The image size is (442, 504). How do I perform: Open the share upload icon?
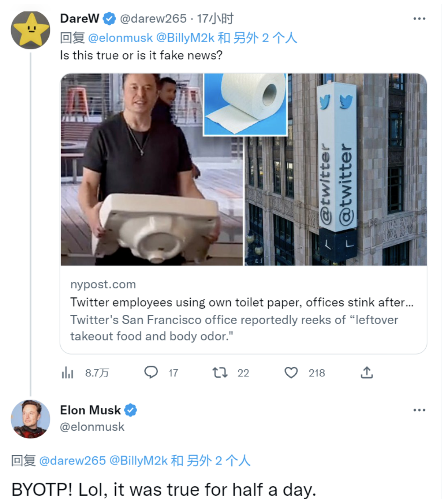366,373
